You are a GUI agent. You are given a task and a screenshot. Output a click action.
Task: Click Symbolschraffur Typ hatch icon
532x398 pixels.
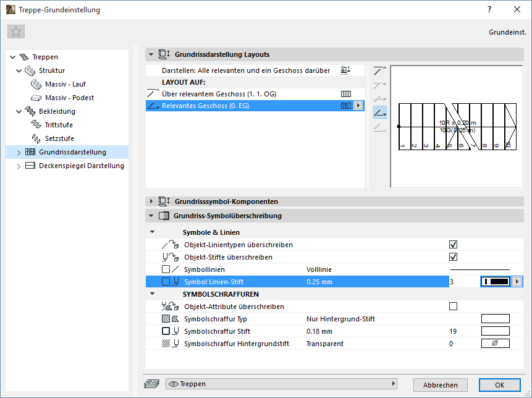pyautogui.click(x=170, y=319)
